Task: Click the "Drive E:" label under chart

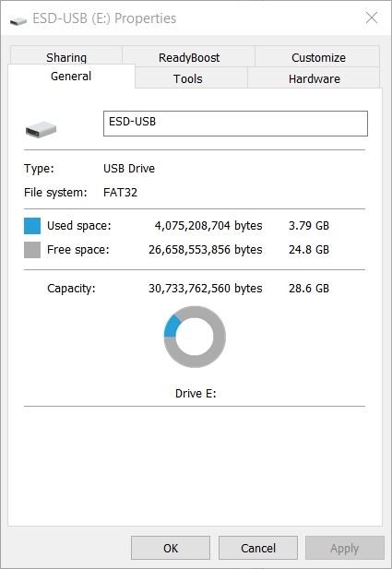Action: tap(196, 394)
